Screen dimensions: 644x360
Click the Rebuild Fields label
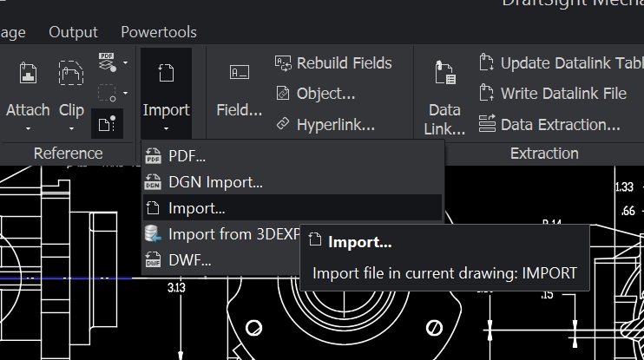click(x=345, y=63)
